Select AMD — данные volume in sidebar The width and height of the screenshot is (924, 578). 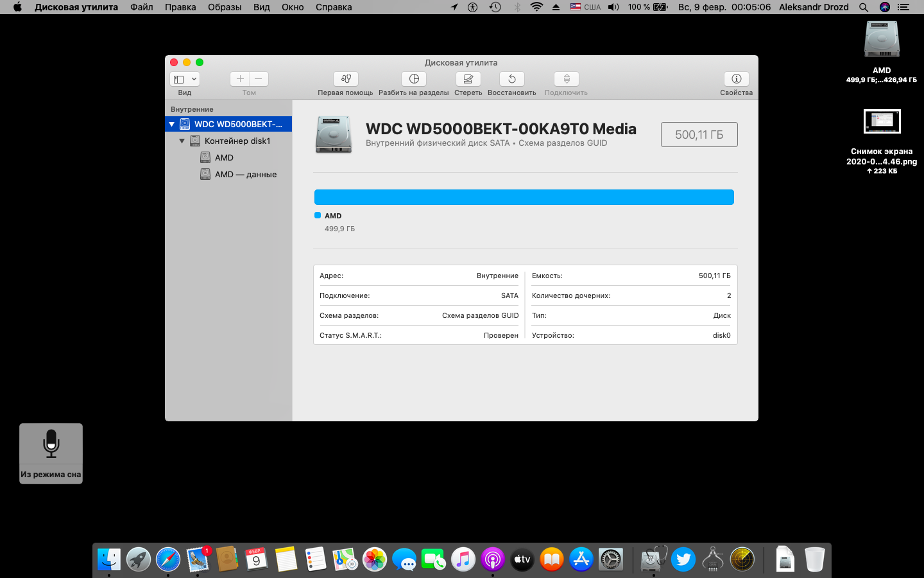pos(228,174)
